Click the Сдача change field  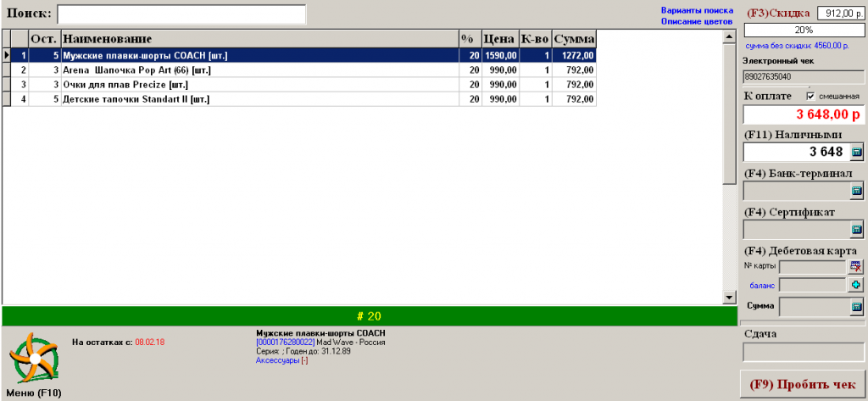804,353
